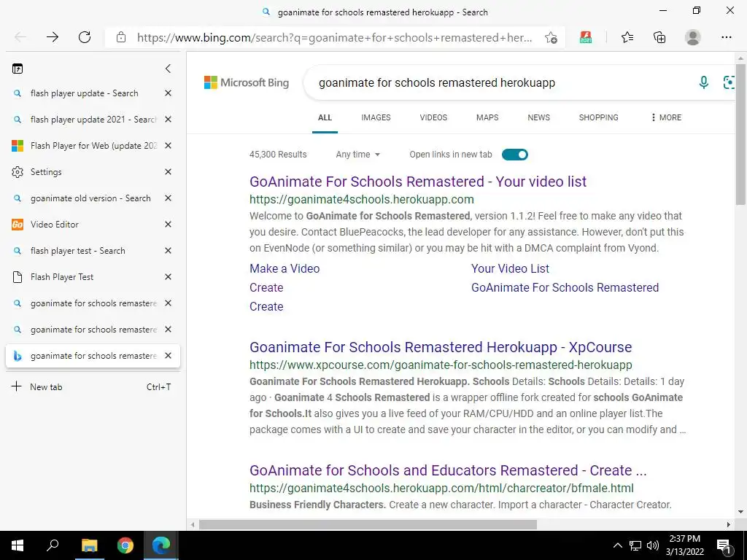Open the Windows Start menu

18,545
